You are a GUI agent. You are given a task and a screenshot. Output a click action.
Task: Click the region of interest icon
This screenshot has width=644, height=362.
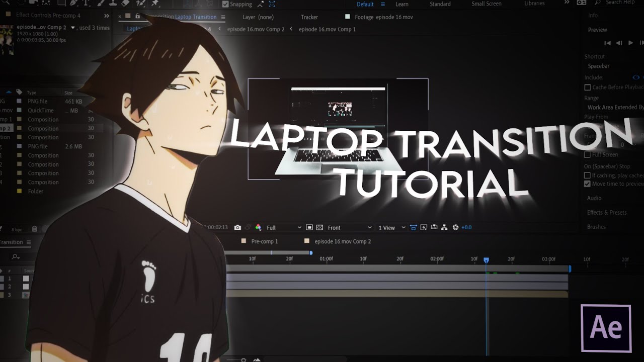(x=309, y=228)
